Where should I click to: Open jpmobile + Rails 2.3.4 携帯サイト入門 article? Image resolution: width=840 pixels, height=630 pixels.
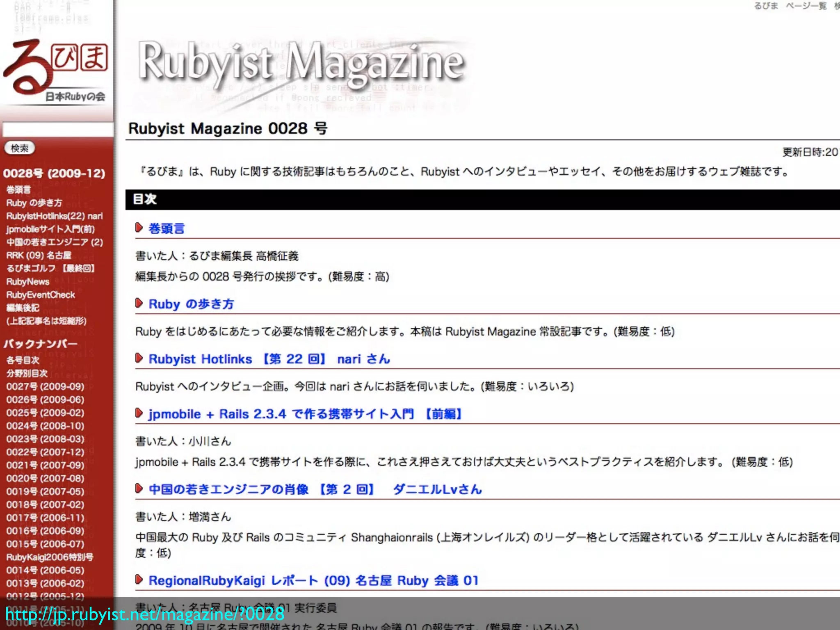[x=306, y=414]
